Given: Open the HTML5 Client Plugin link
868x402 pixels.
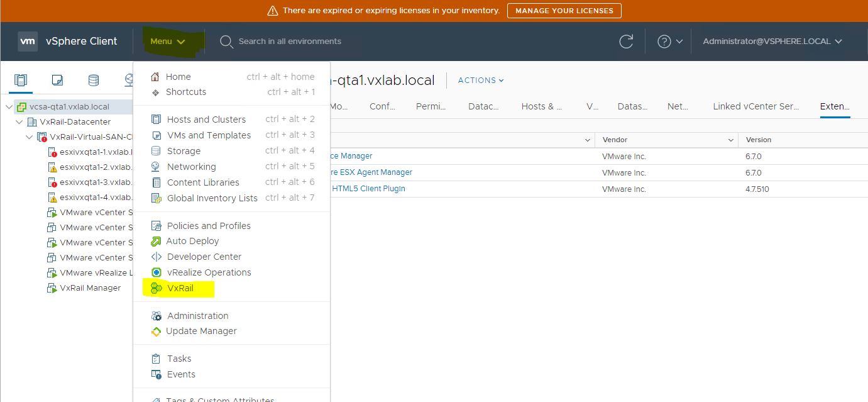Looking at the screenshot, I should coord(369,189).
